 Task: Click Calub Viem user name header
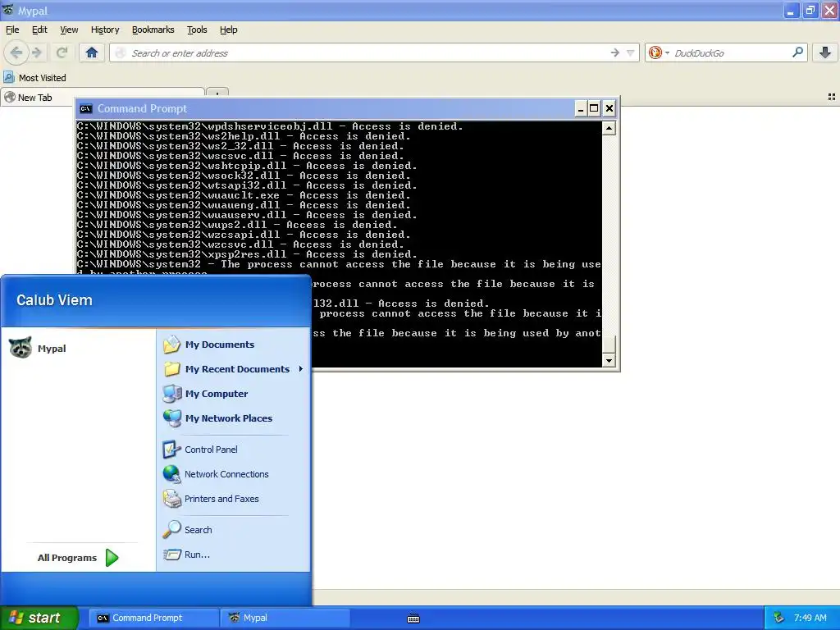[54, 300]
